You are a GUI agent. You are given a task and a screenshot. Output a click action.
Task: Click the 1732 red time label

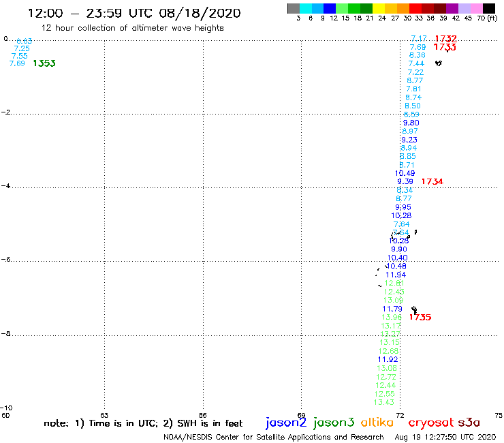pyautogui.click(x=445, y=39)
